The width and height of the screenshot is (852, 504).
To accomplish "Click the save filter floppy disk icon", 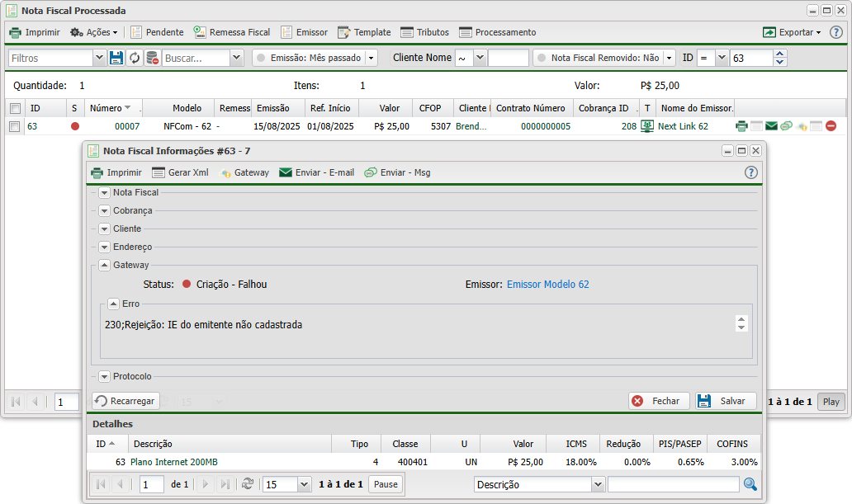I will (x=116, y=58).
